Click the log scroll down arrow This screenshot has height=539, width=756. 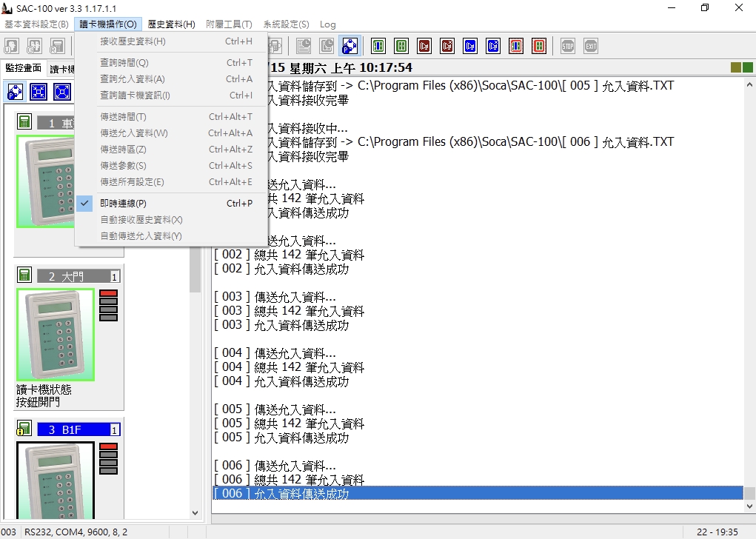click(749, 506)
